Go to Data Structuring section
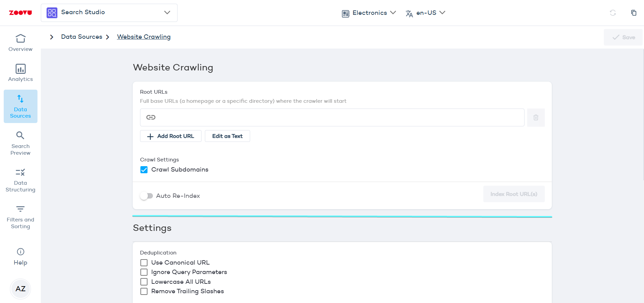Image resolution: width=644 pixels, height=303 pixels. click(x=20, y=180)
